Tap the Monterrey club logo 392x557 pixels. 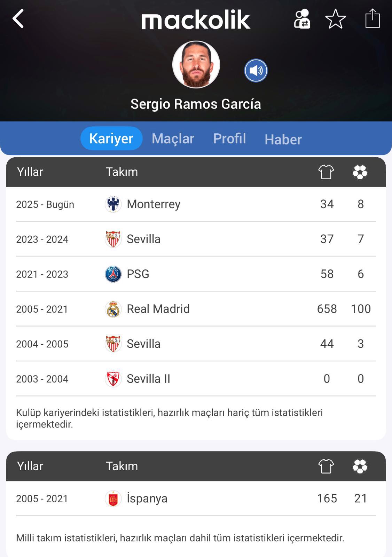coord(113,204)
